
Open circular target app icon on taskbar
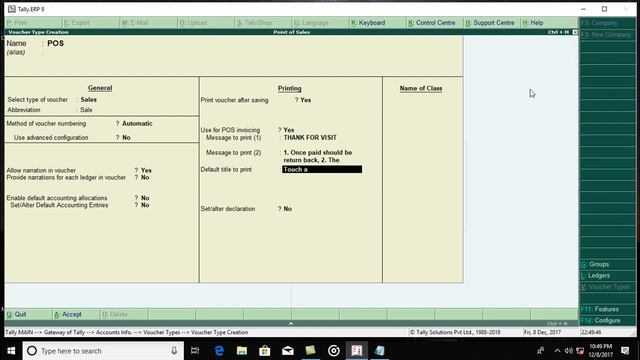333,351
